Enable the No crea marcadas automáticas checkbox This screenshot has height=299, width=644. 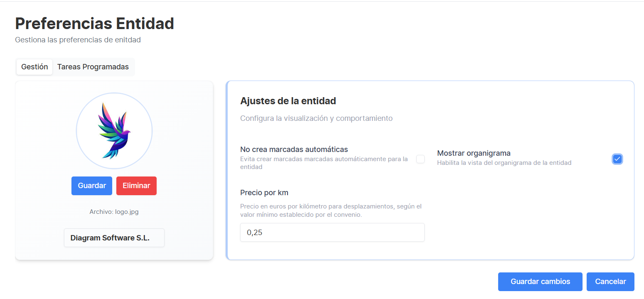pyautogui.click(x=420, y=159)
